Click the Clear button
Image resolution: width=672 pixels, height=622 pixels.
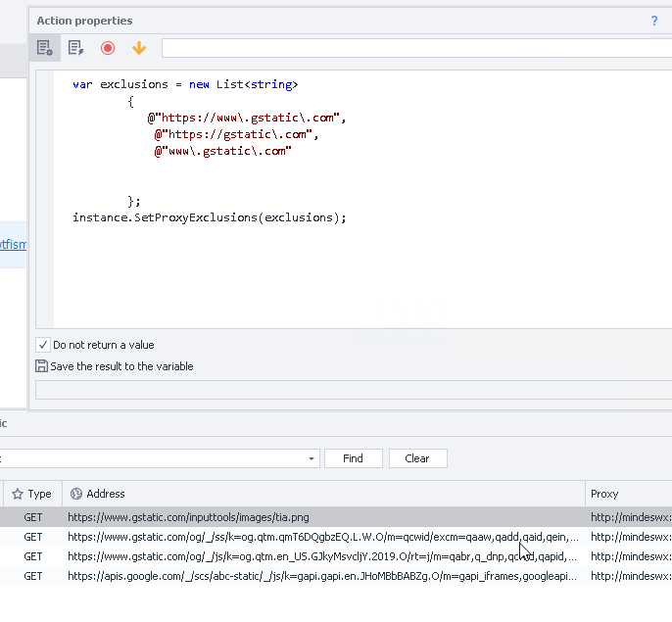(x=417, y=458)
